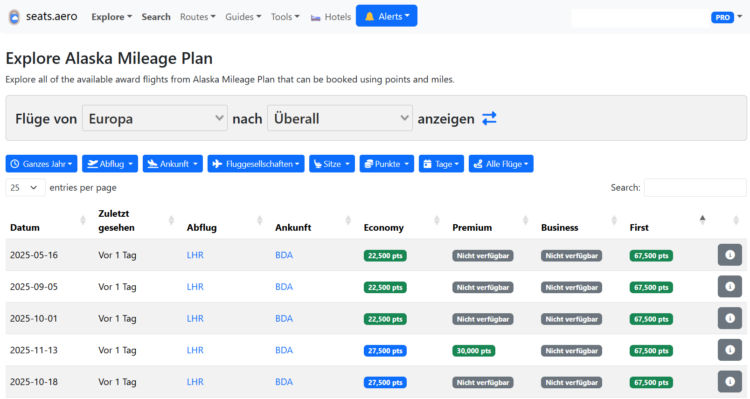The image size is (750, 399).
Task: Open info for 2025-05-16 flight row
Action: [x=729, y=255]
